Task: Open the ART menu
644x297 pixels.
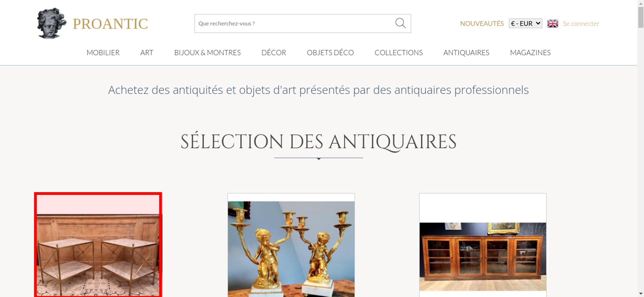Action: (147, 52)
